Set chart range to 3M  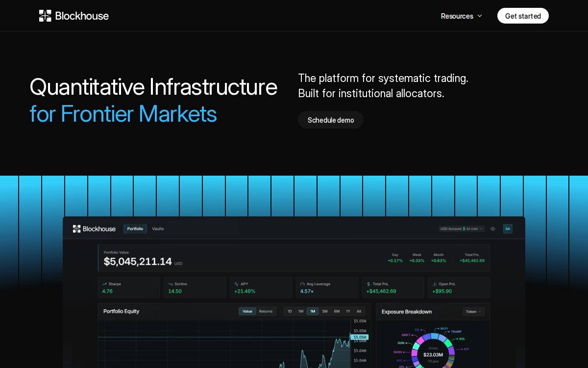click(324, 311)
